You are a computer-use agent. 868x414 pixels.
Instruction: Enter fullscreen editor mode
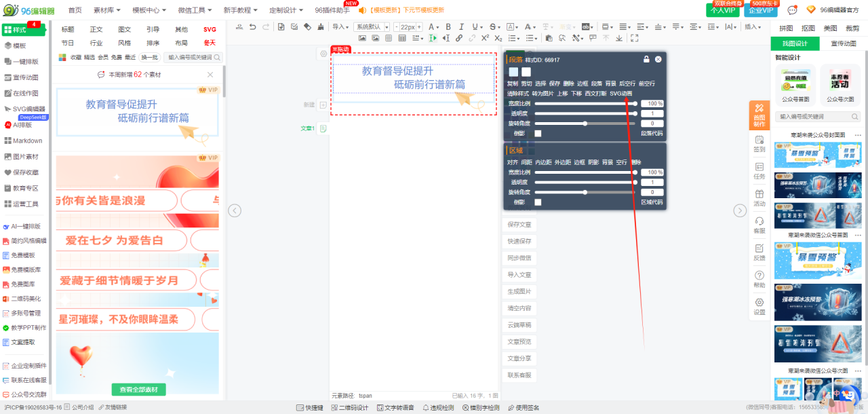[635, 38]
